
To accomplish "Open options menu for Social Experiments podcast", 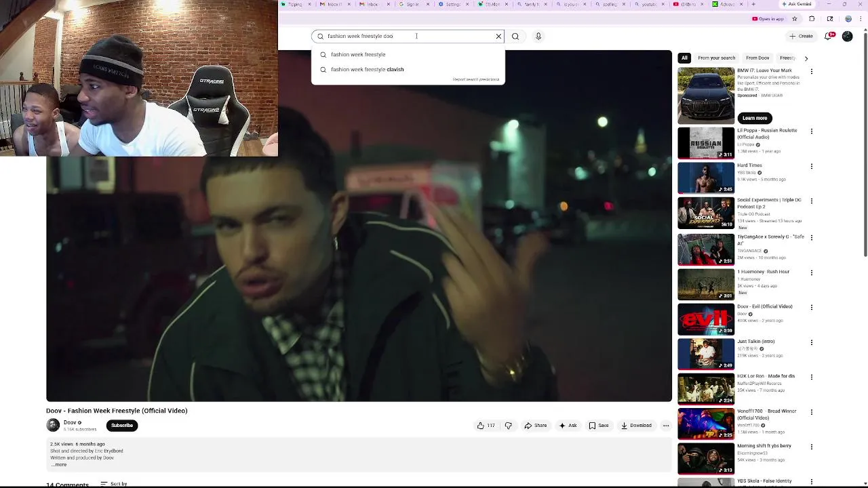I will (x=812, y=201).
